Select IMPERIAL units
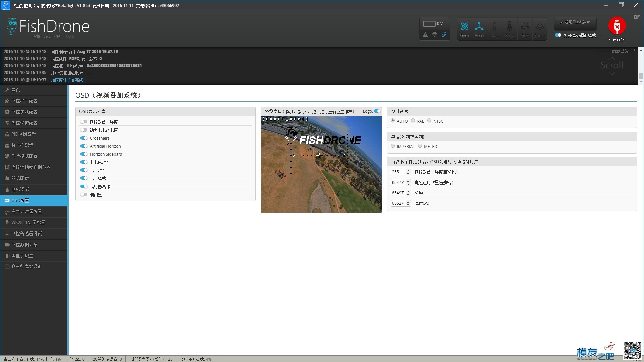 tap(393, 146)
